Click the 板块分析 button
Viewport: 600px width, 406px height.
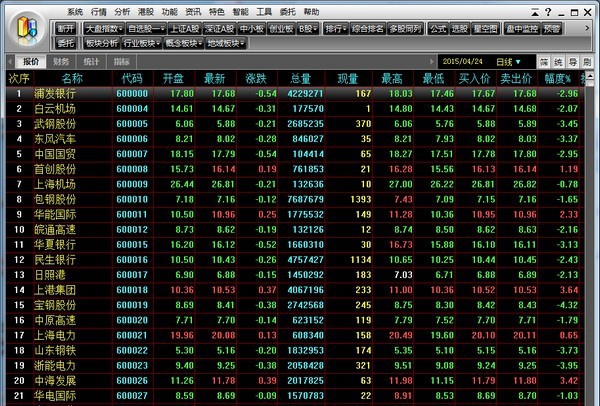[x=102, y=43]
